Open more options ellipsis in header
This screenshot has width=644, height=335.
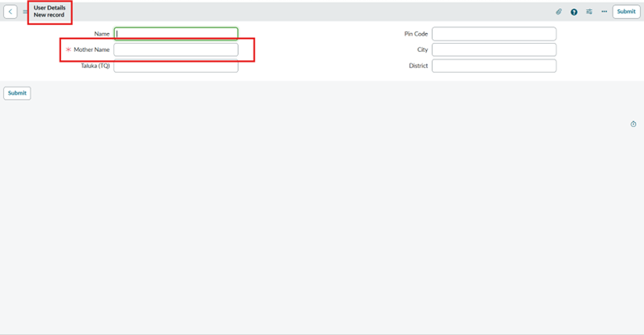604,12
